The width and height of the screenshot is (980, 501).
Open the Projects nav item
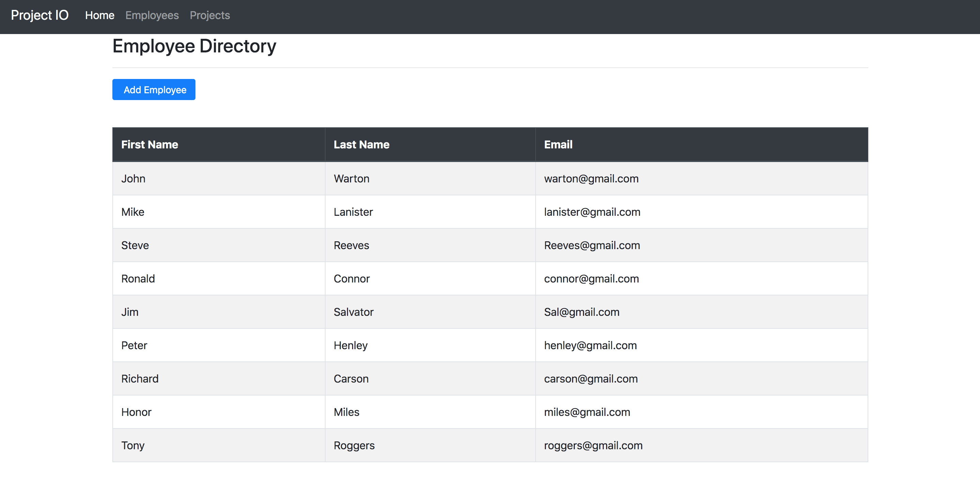[210, 15]
